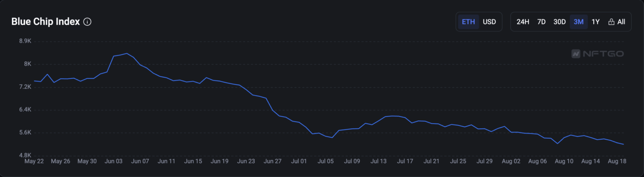This screenshot has width=644, height=177.
Task: Switch currency to ETH
Action: pos(468,22)
